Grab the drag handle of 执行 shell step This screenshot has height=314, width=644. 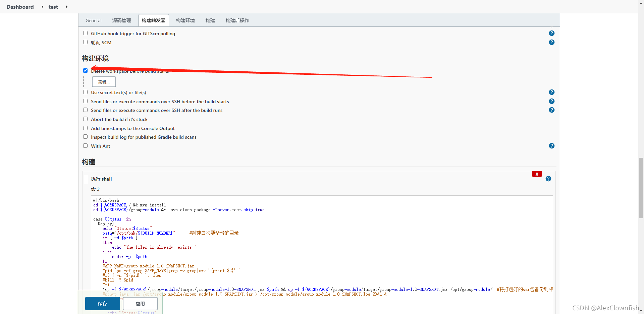pos(86,179)
